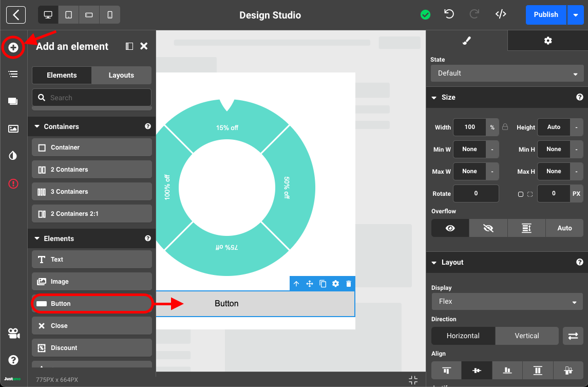Open the layers list icon in sidebar

pos(13,75)
